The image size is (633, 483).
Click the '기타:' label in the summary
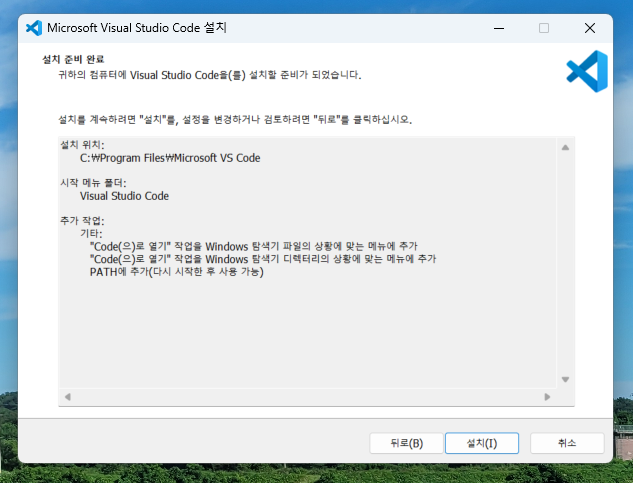point(91,233)
